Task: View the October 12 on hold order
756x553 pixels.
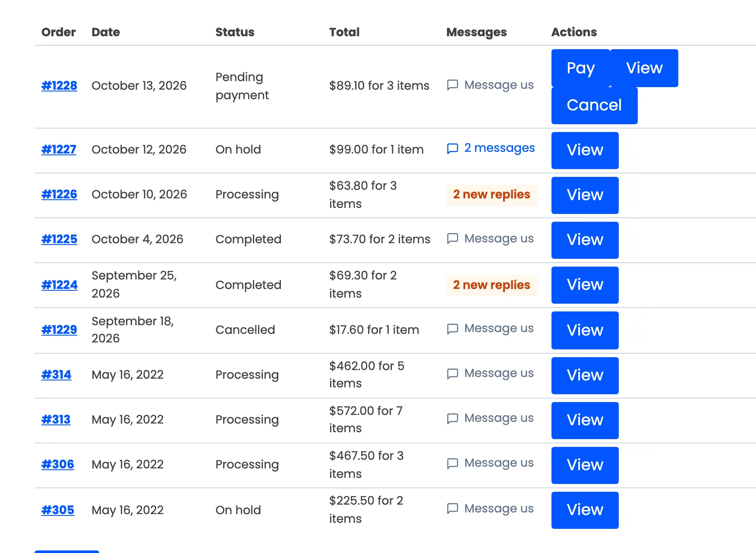Action: [585, 150]
